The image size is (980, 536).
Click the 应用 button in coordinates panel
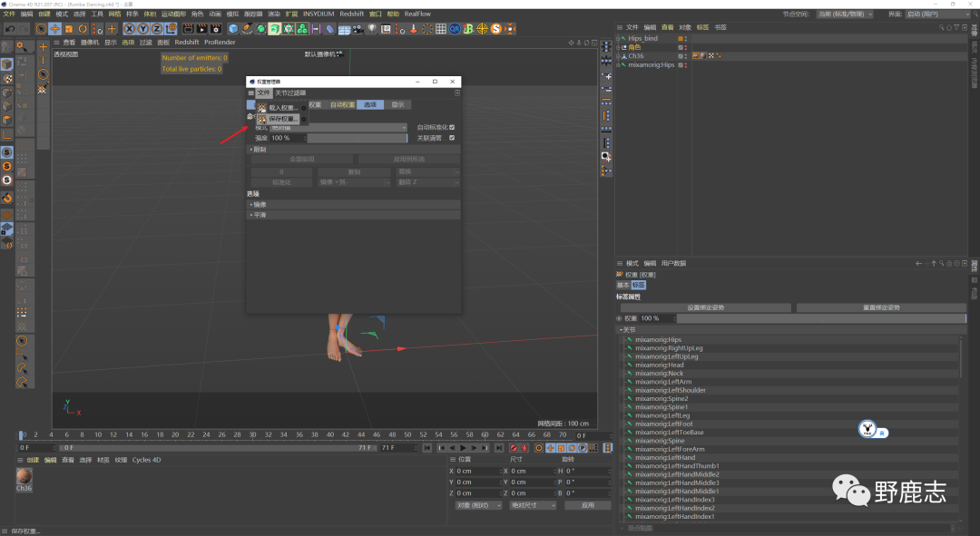[x=587, y=505]
